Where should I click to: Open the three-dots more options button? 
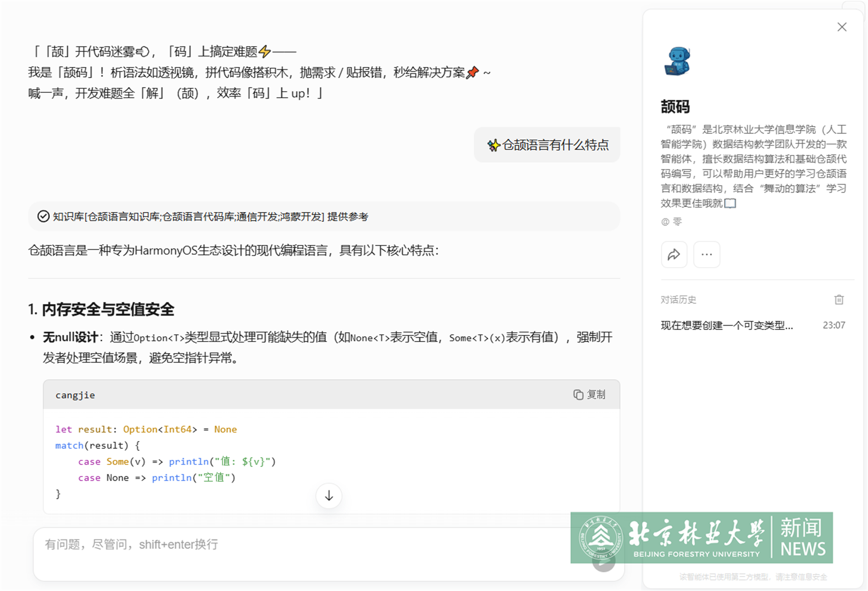[x=706, y=254]
